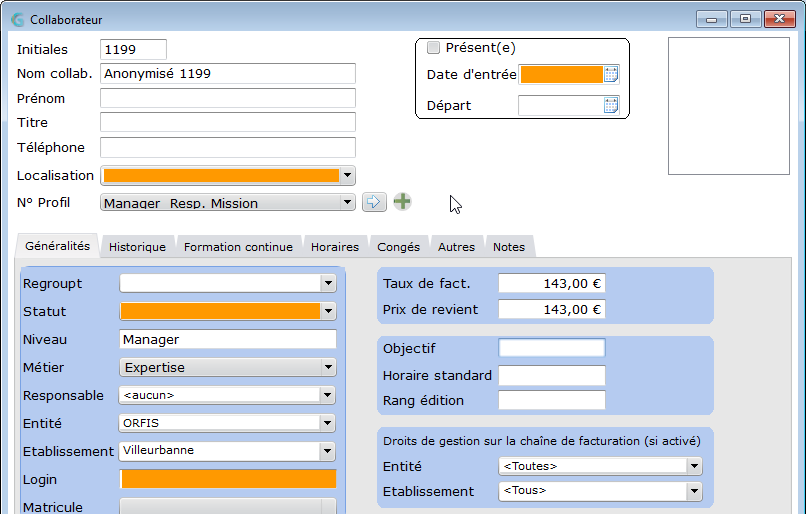Open the Congés tab
Screen dimensions: 806x514
[x=398, y=247]
